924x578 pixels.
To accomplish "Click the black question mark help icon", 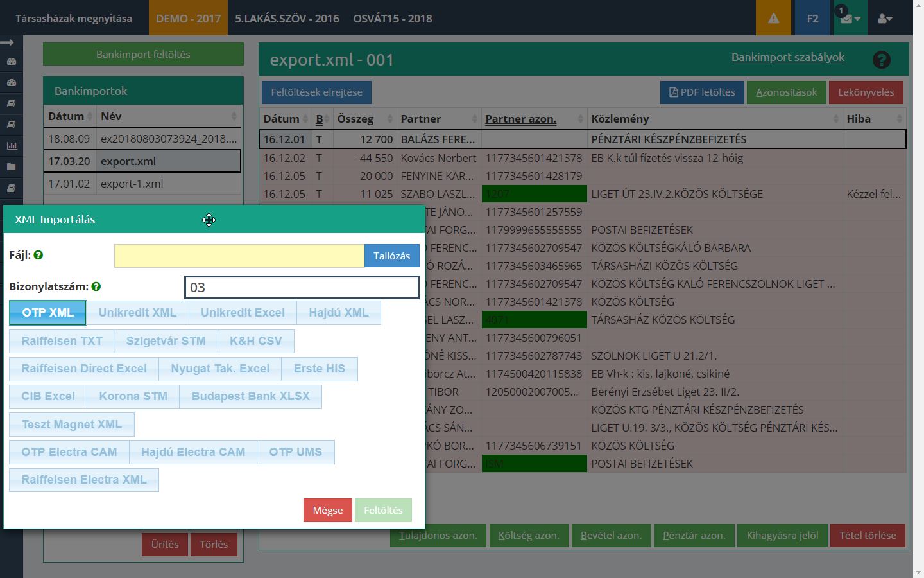I will pyautogui.click(x=881, y=60).
